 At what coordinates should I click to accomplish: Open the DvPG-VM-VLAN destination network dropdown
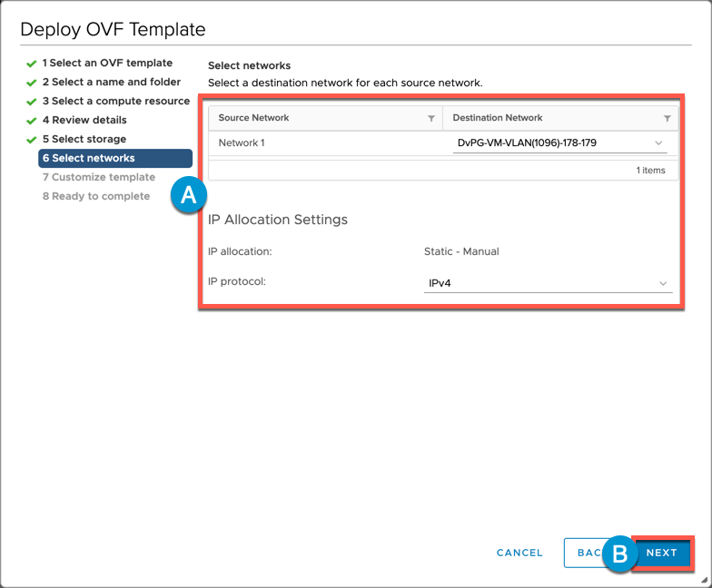click(x=559, y=143)
